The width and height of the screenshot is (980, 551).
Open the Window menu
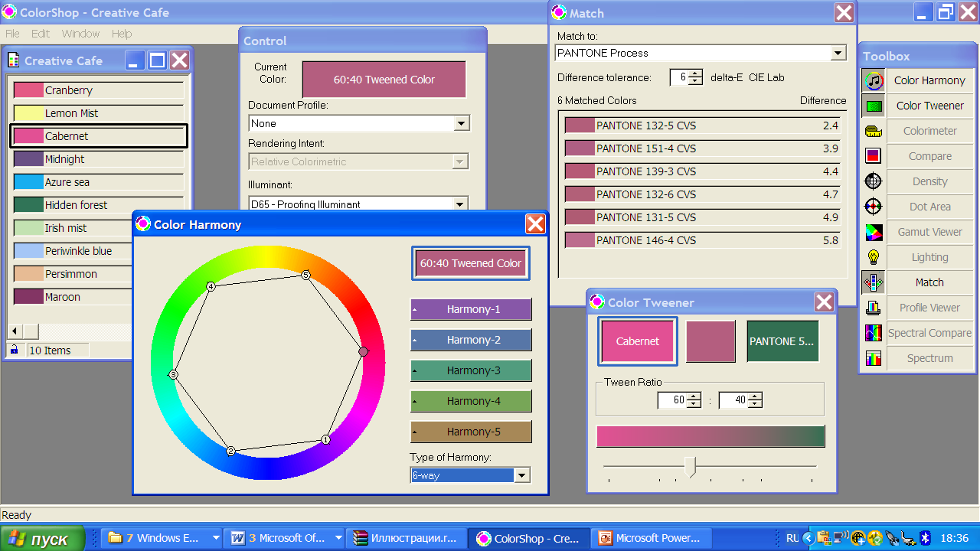(81, 34)
